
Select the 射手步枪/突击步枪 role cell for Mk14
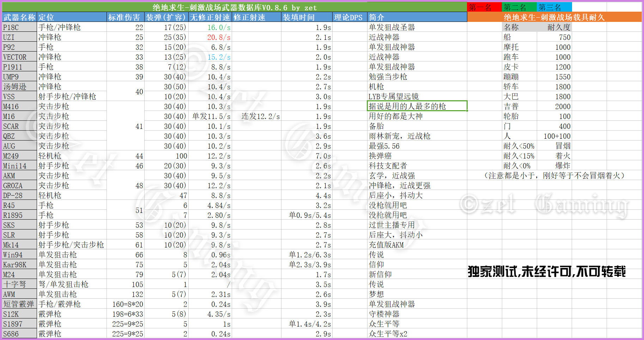pyautogui.click(x=72, y=245)
